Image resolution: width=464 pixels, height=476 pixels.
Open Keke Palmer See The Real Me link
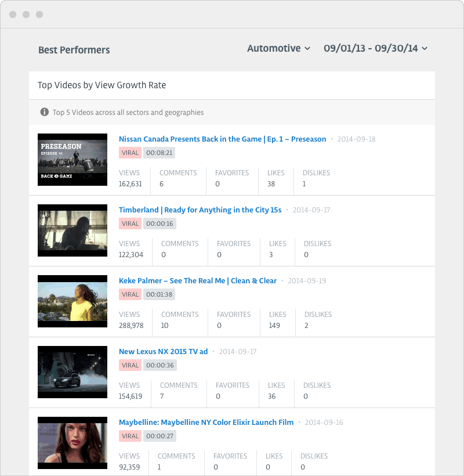tap(197, 281)
